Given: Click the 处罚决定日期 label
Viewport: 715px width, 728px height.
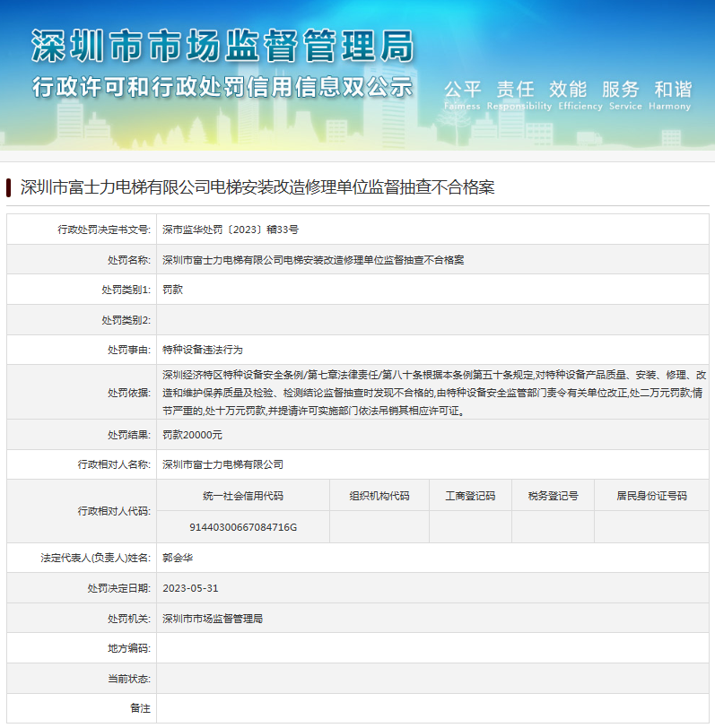Looking at the screenshot, I should (x=119, y=588).
